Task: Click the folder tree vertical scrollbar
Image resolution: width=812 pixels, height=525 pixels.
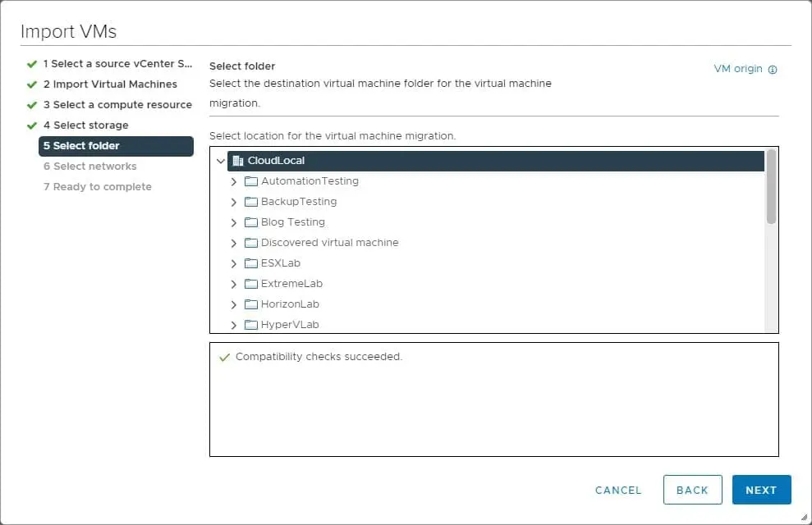Action: tap(771, 187)
